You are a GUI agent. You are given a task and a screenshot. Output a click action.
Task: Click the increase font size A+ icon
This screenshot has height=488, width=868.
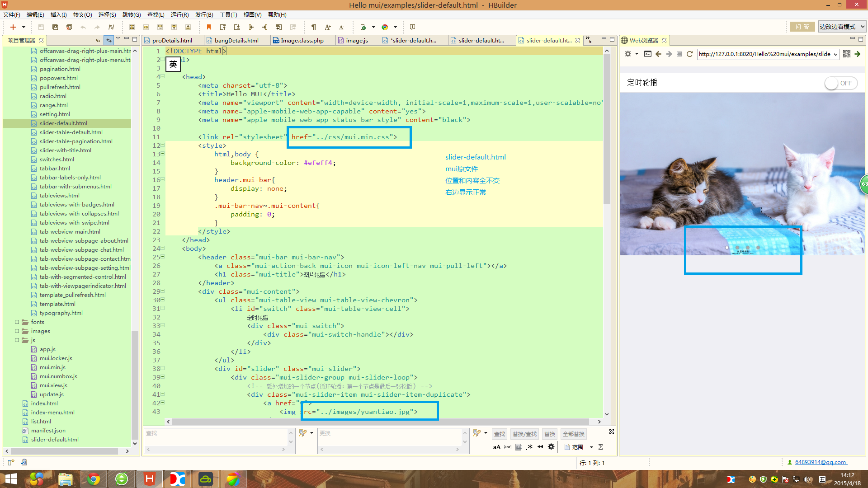click(x=328, y=27)
